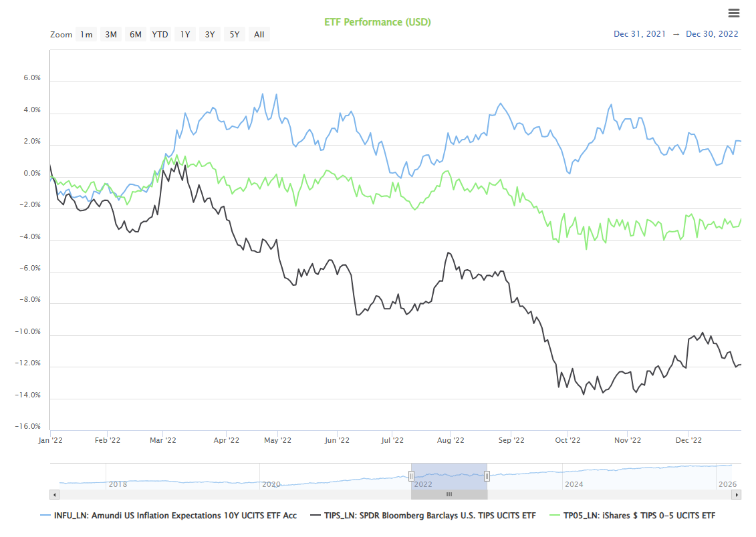Click the blue line marker for INFU_LN legend
756x537 pixels.
point(45,515)
